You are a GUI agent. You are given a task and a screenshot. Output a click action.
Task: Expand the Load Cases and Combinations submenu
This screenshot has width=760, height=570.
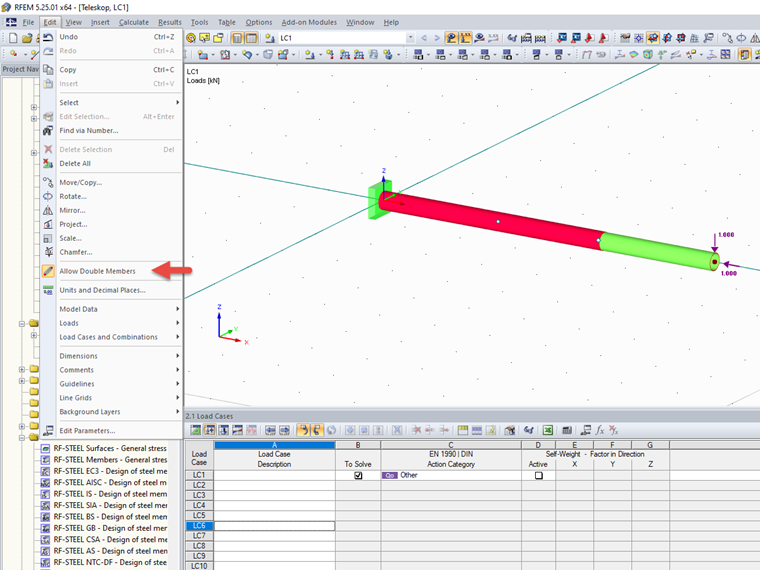tap(111, 337)
